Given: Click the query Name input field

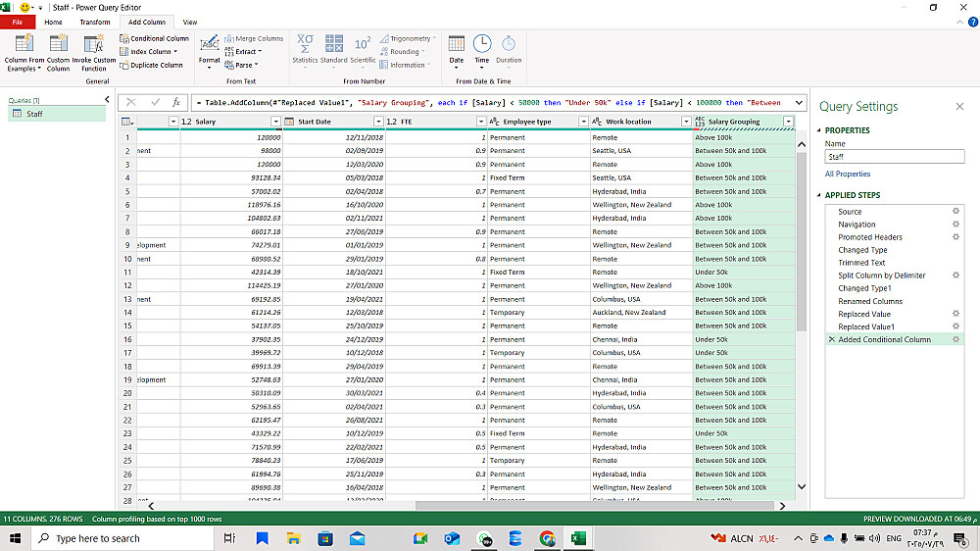Looking at the screenshot, I should pos(894,157).
